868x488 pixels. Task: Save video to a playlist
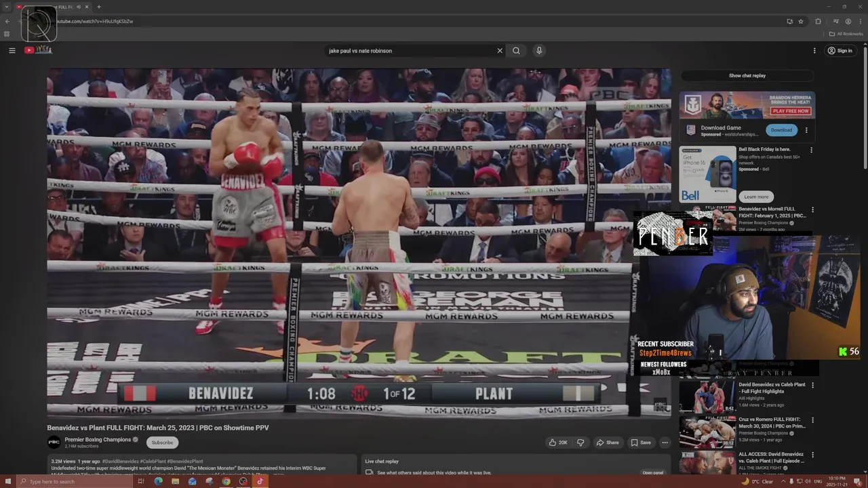pos(641,443)
